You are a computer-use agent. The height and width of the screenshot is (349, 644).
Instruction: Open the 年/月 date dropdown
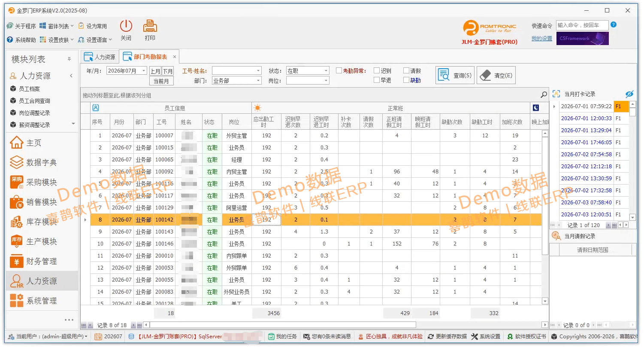click(x=143, y=71)
